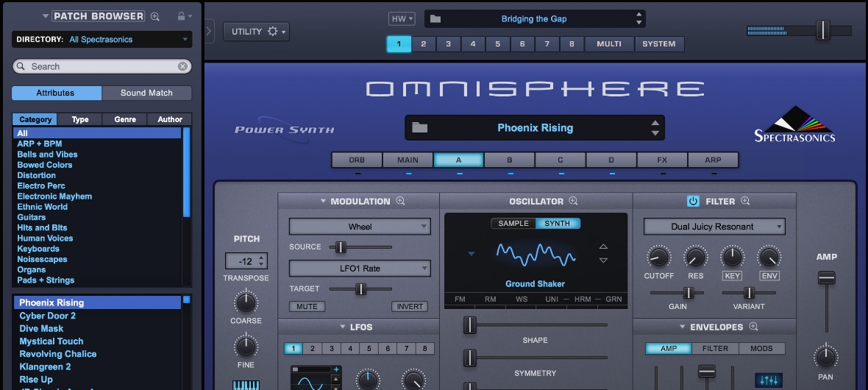This screenshot has height=390, width=868.
Task: Zoom the Patch Browser with its magnifier icon
Action: (155, 17)
